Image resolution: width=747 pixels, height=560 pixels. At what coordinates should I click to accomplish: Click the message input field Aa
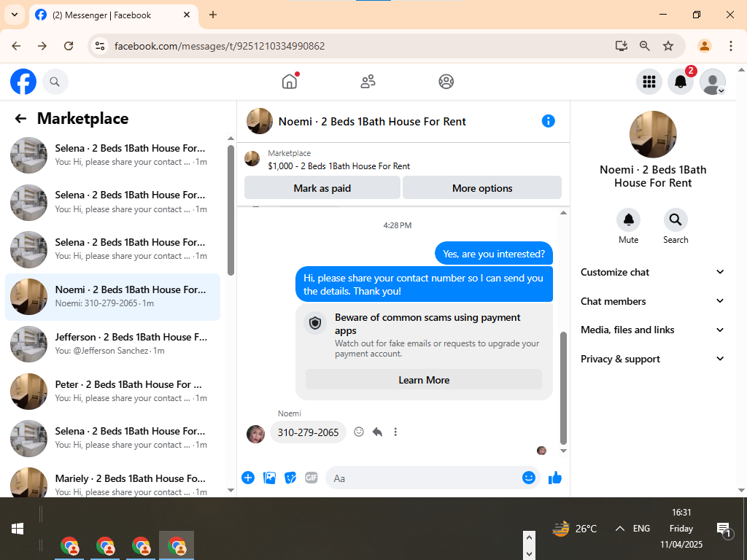[x=424, y=478]
